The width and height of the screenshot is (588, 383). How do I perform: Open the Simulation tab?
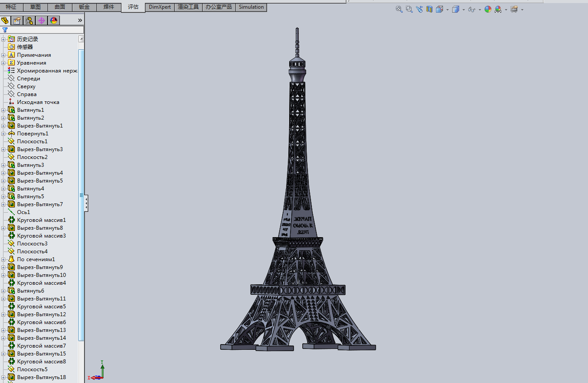[x=251, y=7]
